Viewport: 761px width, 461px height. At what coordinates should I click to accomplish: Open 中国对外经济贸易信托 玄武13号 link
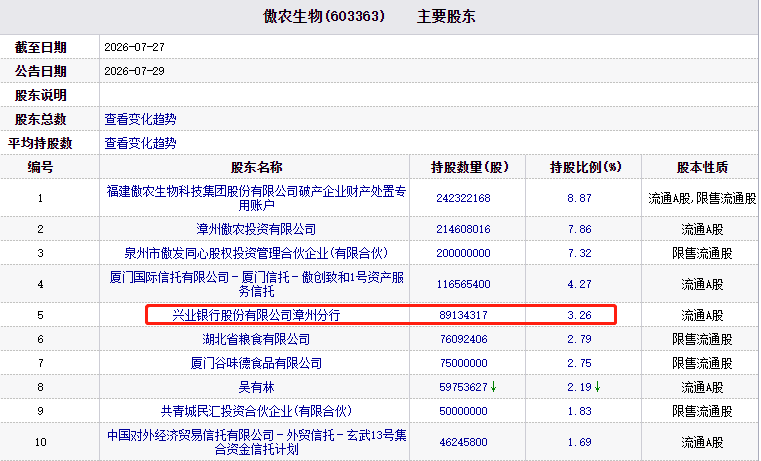256,442
